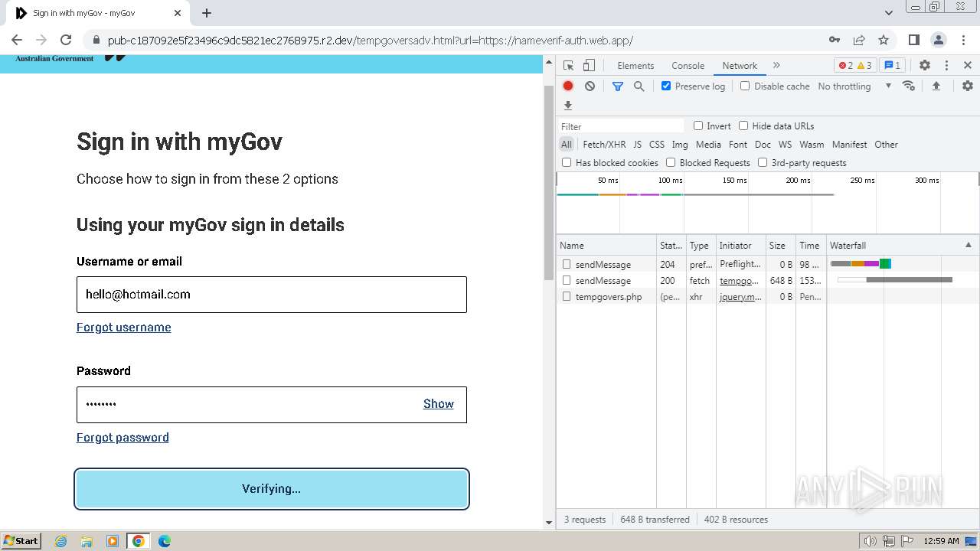980x551 pixels.
Task: Check Hide data URLs
Action: tap(743, 126)
